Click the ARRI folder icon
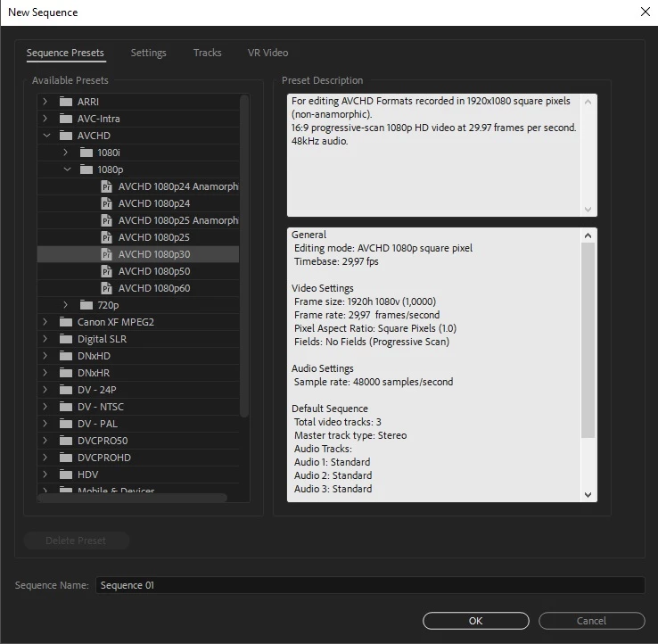 (66, 102)
